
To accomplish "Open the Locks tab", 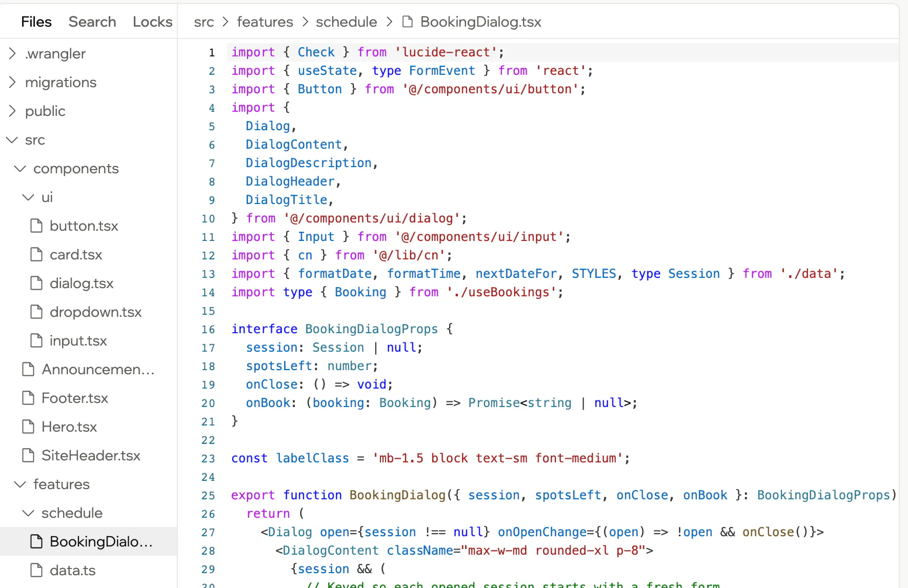I will (x=152, y=22).
